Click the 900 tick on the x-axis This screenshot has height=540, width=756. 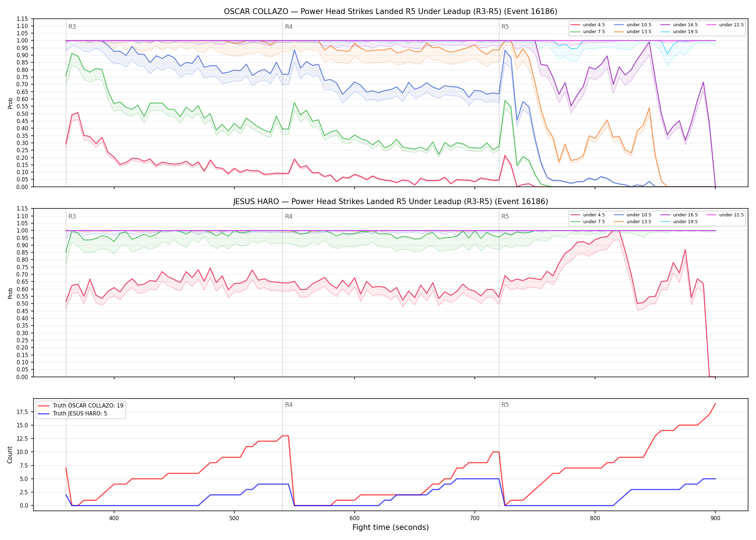pyautogui.click(x=715, y=518)
